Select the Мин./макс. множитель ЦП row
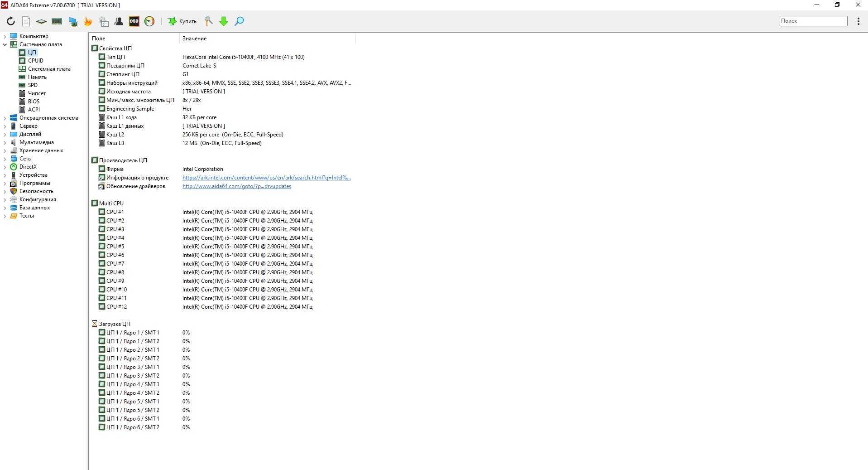The image size is (868, 470). 222,100
